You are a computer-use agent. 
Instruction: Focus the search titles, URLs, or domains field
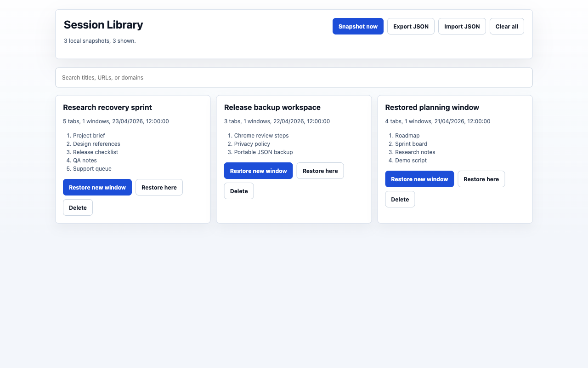click(x=294, y=77)
